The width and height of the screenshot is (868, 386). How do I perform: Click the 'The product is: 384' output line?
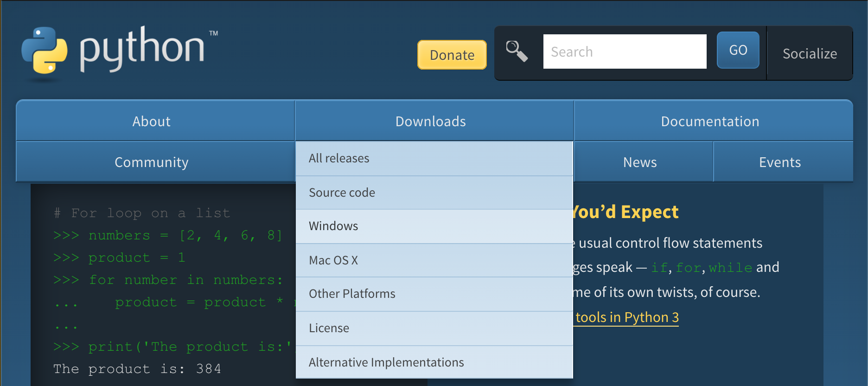click(137, 369)
